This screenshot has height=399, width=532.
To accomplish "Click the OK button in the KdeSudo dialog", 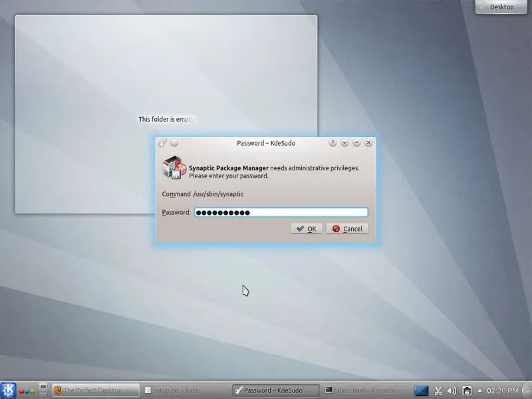I will (x=306, y=229).
